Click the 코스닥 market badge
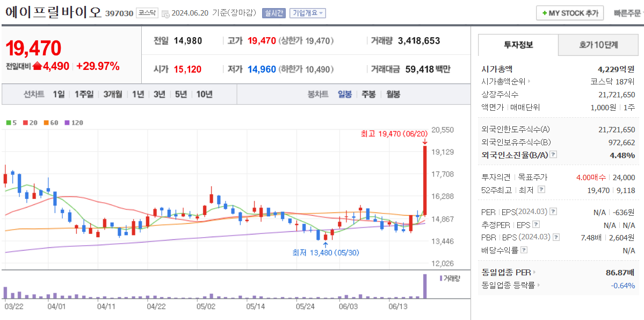The height and width of the screenshot is (320, 644). (x=146, y=13)
